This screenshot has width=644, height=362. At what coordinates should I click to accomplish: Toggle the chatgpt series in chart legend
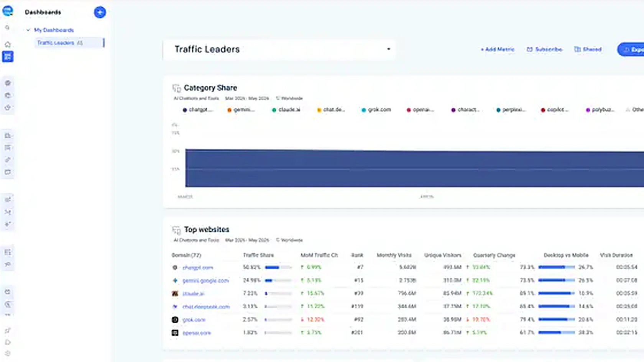(197, 110)
